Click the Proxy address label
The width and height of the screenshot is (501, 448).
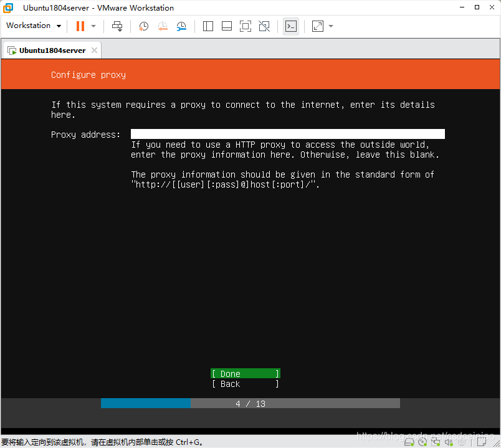pos(85,135)
